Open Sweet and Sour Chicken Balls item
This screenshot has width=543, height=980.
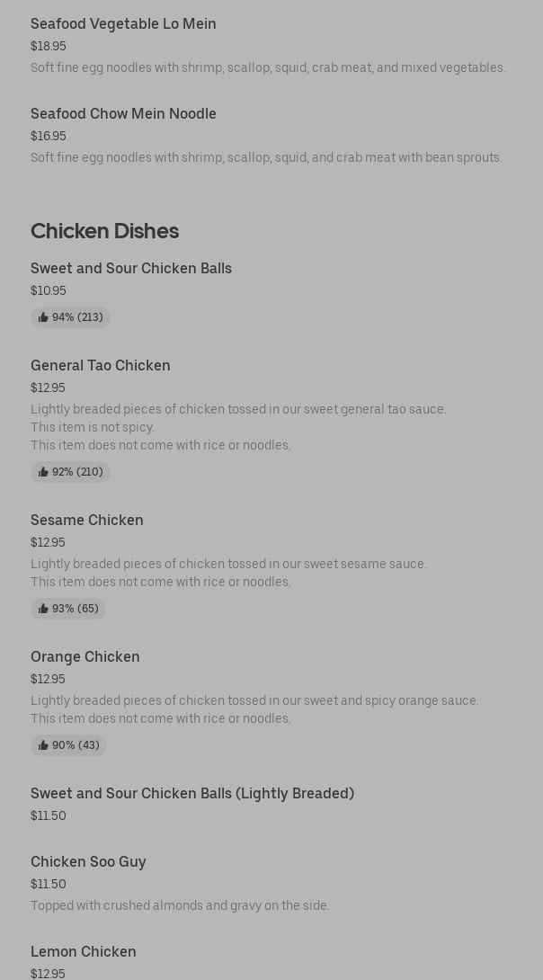point(131,269)
